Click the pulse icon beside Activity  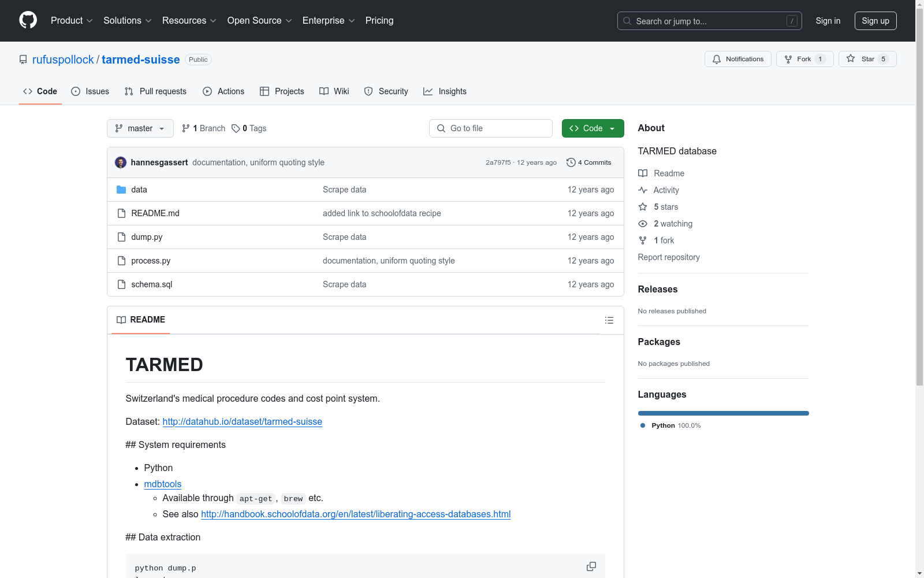click(x=643, y=190)
